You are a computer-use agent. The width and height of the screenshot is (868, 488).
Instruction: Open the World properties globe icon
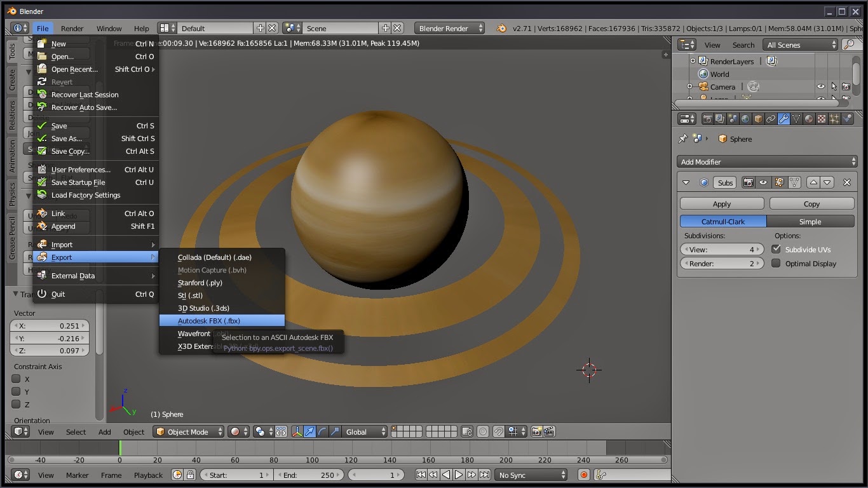(745, 119)
